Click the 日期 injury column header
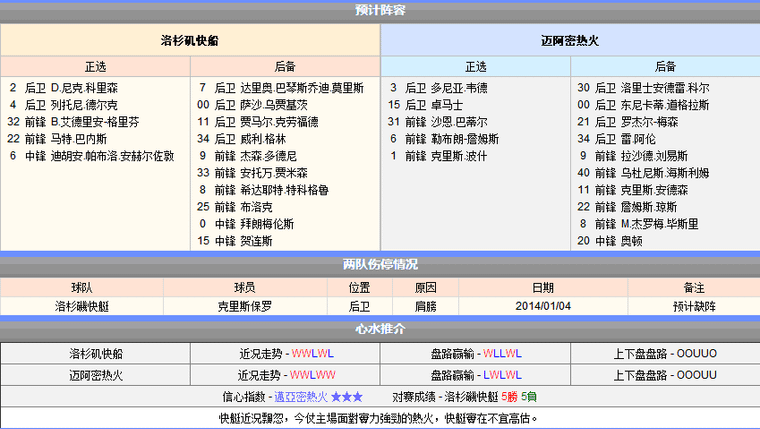This screenshot has height=429, width=760. coord(543,287)
